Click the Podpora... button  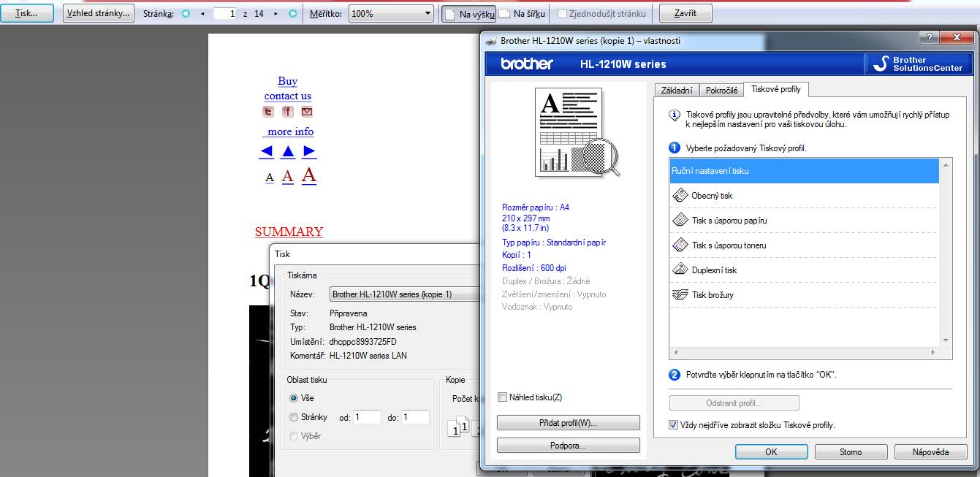coord(569,446)
